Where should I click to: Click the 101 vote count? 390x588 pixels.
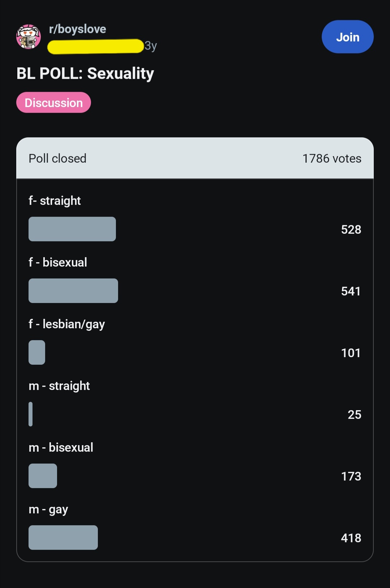(x=351, y=353)
